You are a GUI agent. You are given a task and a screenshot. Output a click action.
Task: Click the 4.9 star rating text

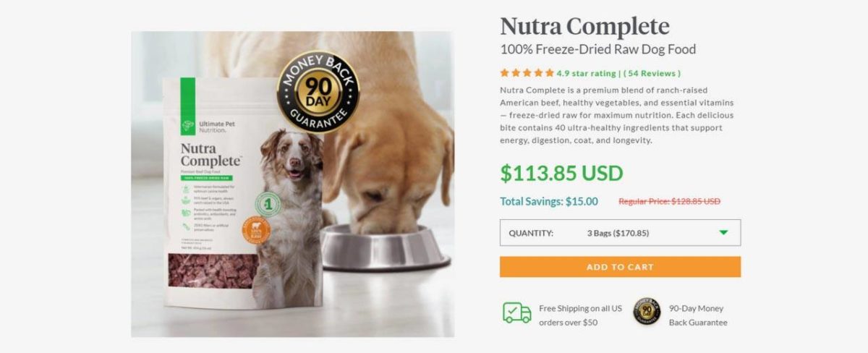pyautogui.click(x=585, y=73)
